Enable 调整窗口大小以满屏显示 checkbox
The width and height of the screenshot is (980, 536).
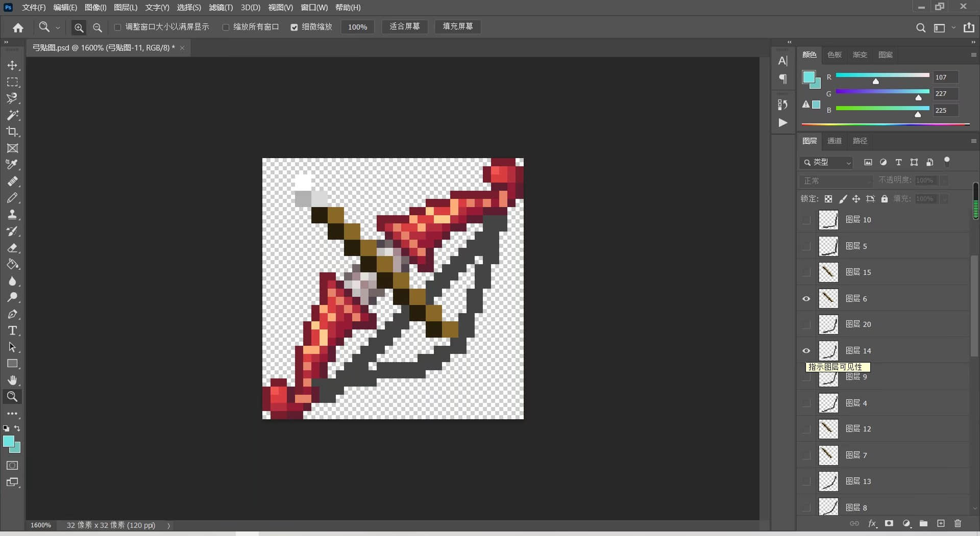click(x=117, y=27)
